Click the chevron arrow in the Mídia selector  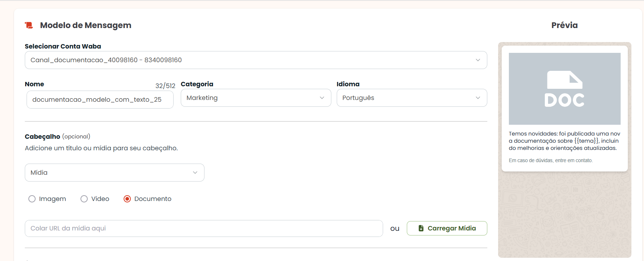[195, 173]
